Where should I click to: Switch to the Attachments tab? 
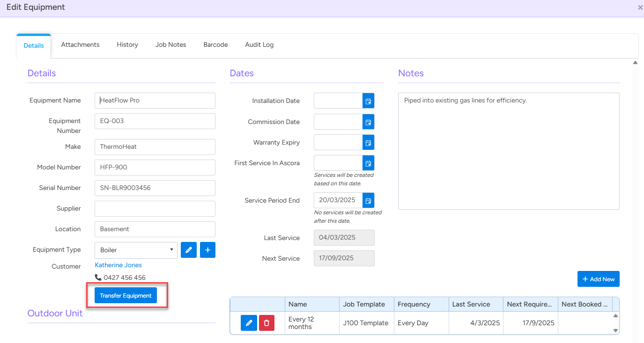tap(80, 45)
